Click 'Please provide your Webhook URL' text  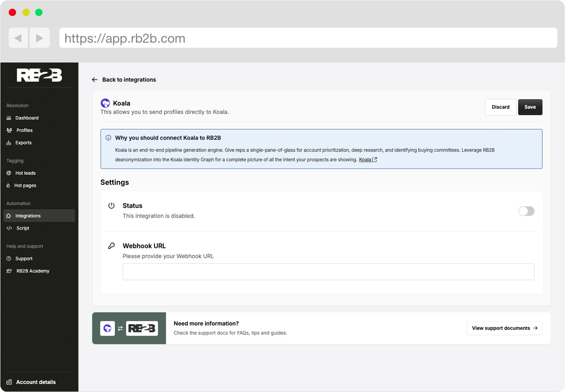(168, 256)
